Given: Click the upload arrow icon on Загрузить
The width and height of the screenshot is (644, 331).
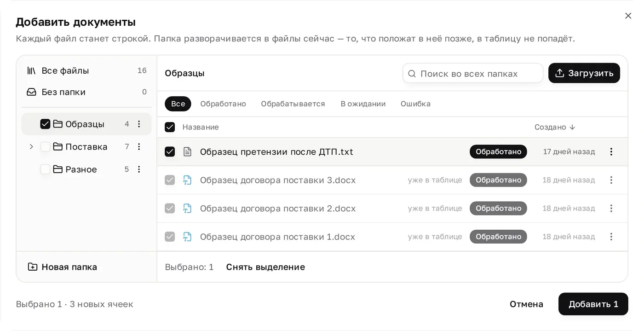Looking at the screenshot, I should (x=560, y=73).
